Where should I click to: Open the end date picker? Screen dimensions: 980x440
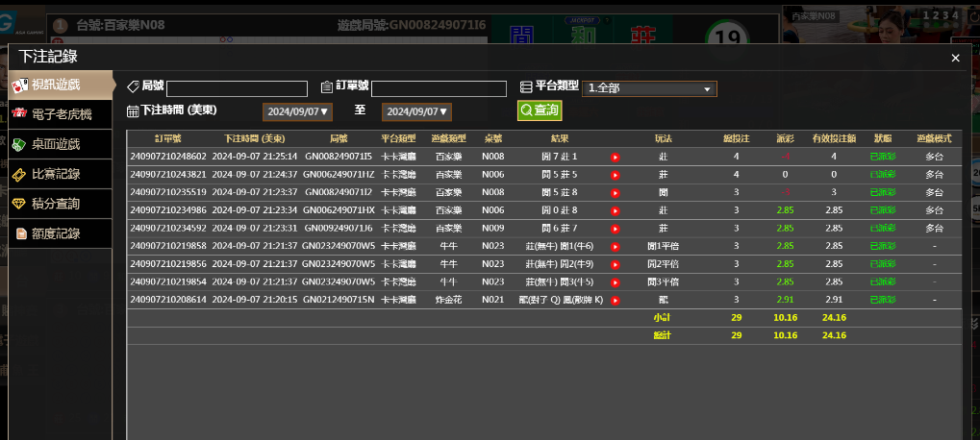click(417, 111)
